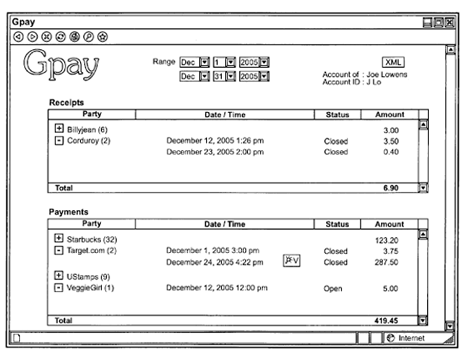
Task: Expand the Starbucks (32) payments group
Action: tap(59, 238)
